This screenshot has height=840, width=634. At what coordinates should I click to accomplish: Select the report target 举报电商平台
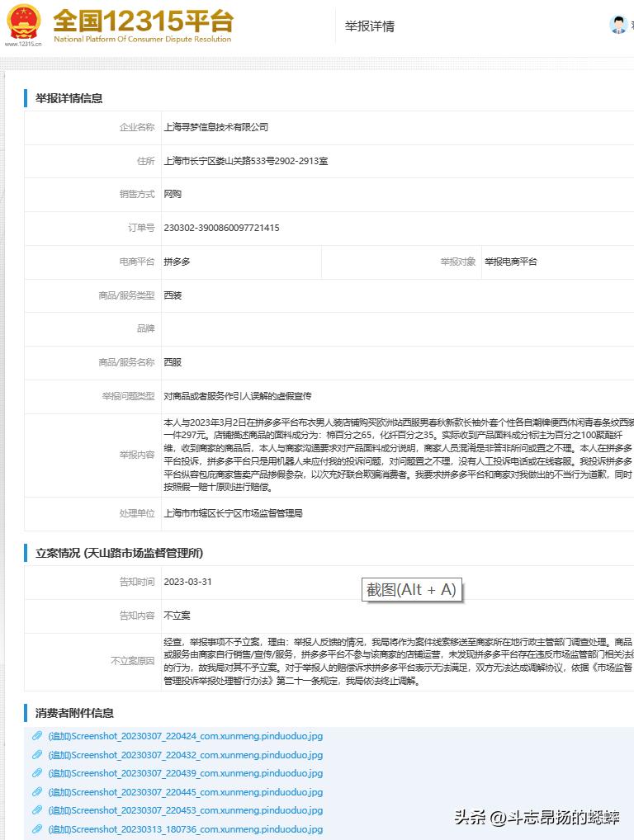(511, 262)
